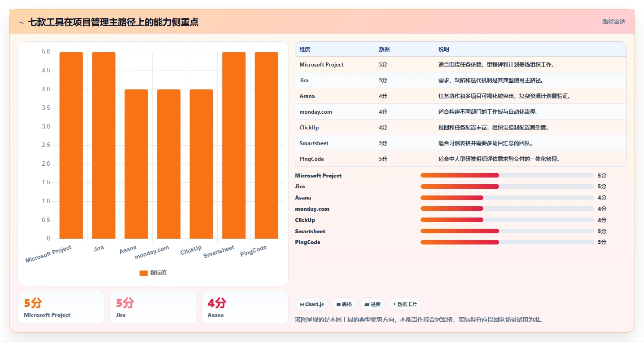Screen dimensions: 644x342
Task: Click the monday.com cell in the table
Action: coord(315,112)
